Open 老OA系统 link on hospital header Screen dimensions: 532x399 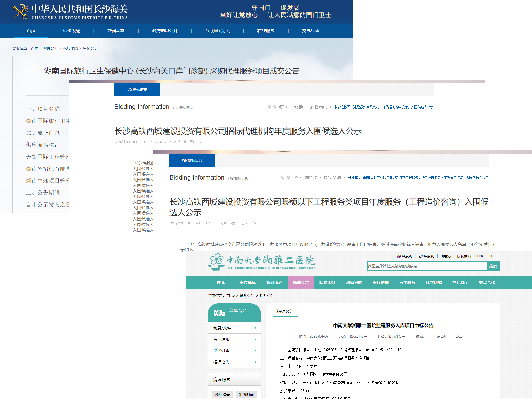[426, 256]
